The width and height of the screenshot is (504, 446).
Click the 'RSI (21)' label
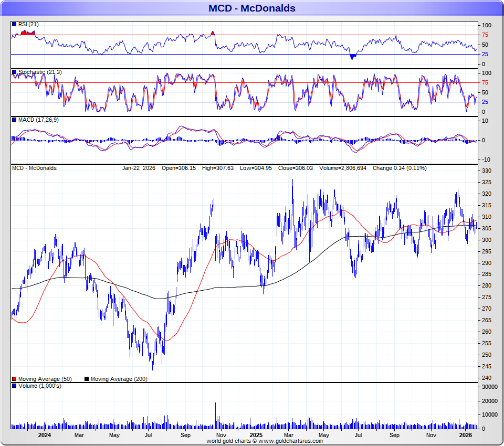pos(28,24)
